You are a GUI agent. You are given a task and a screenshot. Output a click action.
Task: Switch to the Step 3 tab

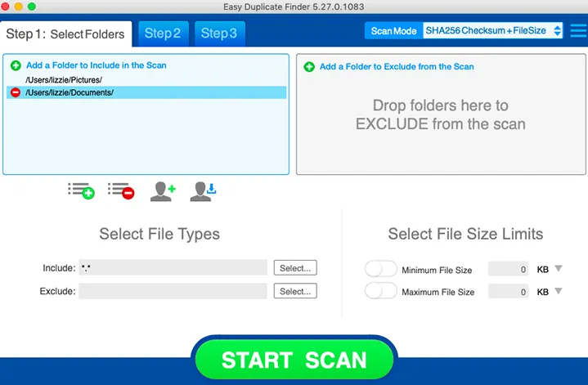point(220,34)
